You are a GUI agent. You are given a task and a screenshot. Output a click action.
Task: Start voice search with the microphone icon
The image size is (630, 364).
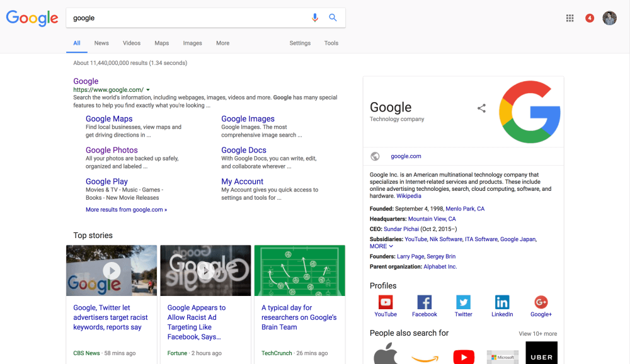click(x=315, y=18)
